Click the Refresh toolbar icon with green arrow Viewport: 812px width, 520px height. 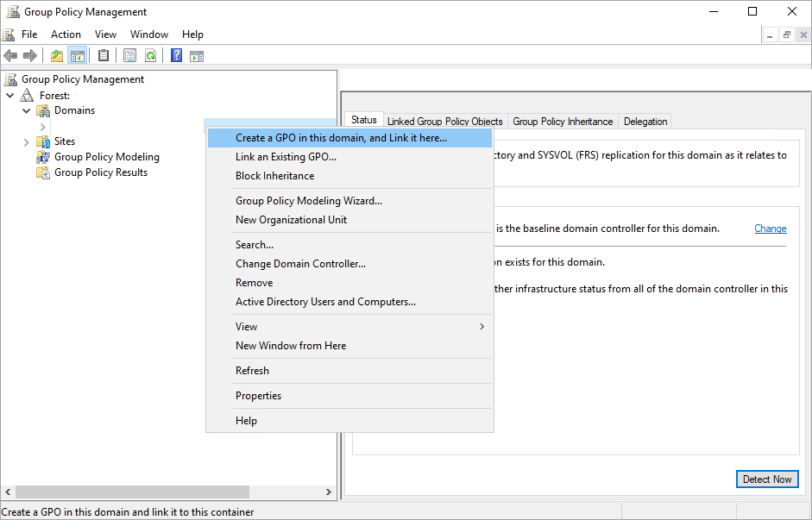point(150,55)
